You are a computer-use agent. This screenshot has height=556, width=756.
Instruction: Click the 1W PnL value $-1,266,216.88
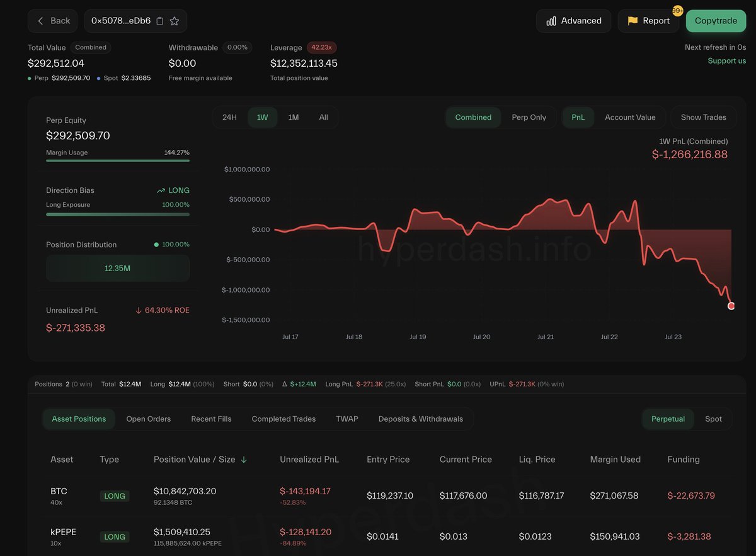click(x=690, y=154)
